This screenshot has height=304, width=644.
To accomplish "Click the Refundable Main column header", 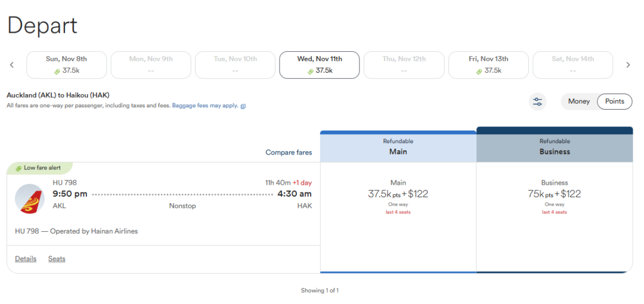I will (398, 147).
